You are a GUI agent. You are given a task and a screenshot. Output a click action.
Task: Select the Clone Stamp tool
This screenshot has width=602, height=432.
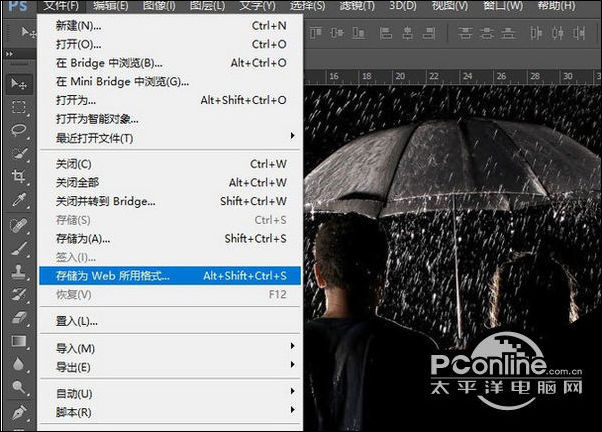tap(19, 271)
